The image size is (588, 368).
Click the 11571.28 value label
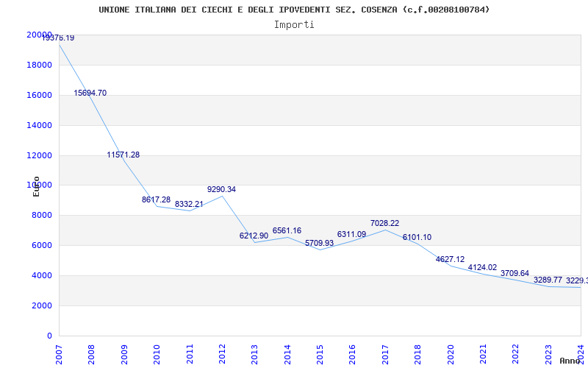coord(123,155)
